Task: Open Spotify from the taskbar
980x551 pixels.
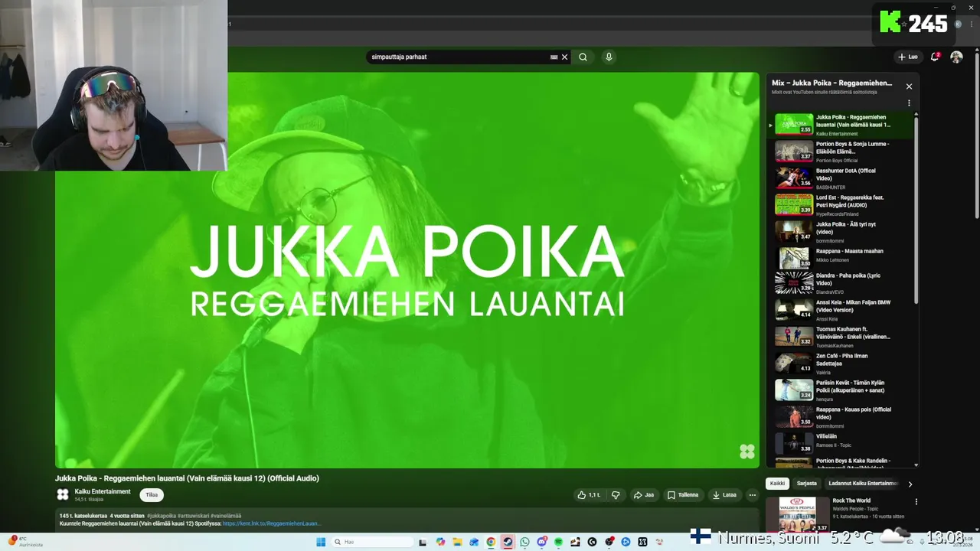Action: coord(558,542)
